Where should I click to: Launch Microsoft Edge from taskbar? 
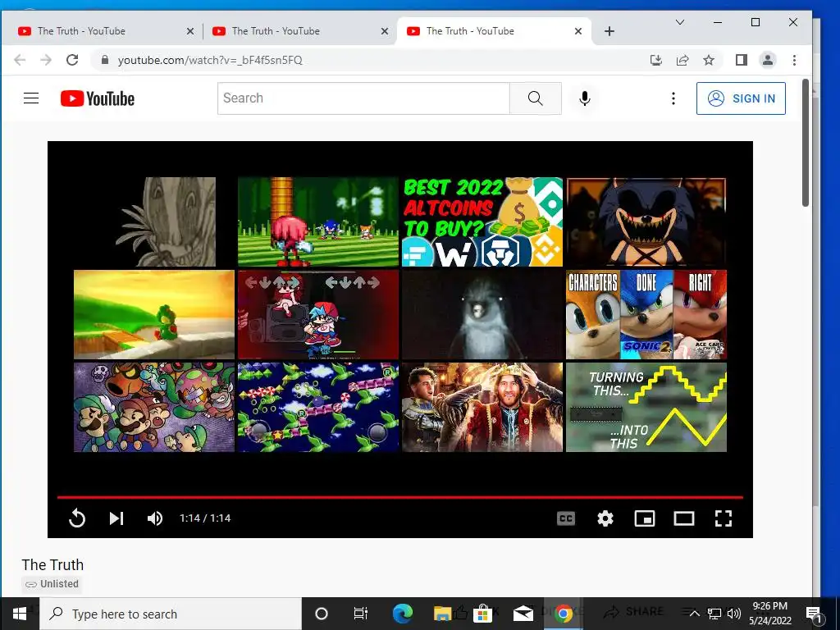tap(402, 614)
